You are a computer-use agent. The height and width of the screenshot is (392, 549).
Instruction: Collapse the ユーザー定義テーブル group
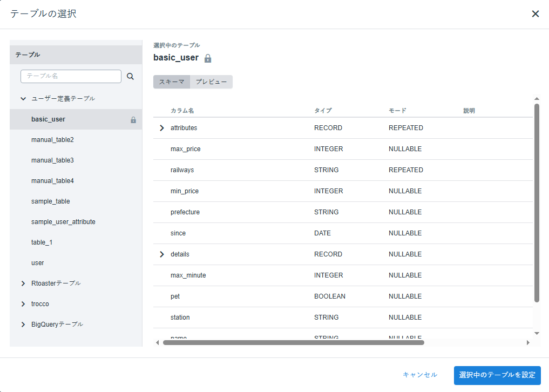pos(23,99)
